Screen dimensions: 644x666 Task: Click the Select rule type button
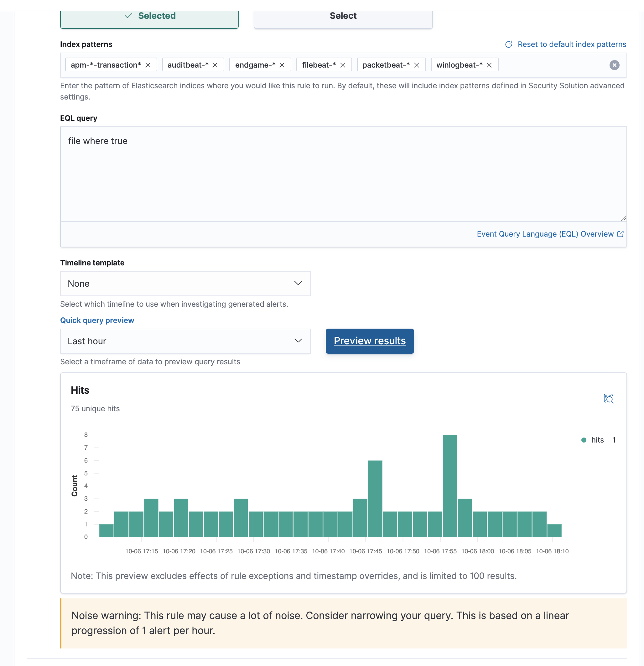(343, 17)
